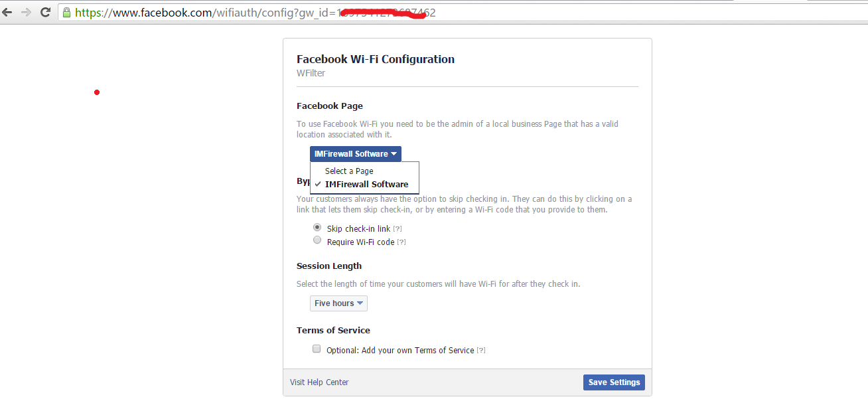Choose 'Select a Page' from the list
The width and height of the screenshot is (868, 413).
(x=349, y=171)
